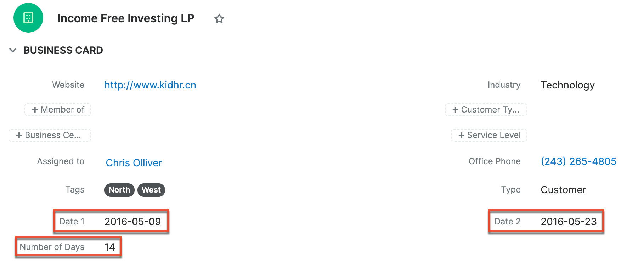Click the plus icon beside Member of
The image size is (644, 269).
(x=35, y=110)
